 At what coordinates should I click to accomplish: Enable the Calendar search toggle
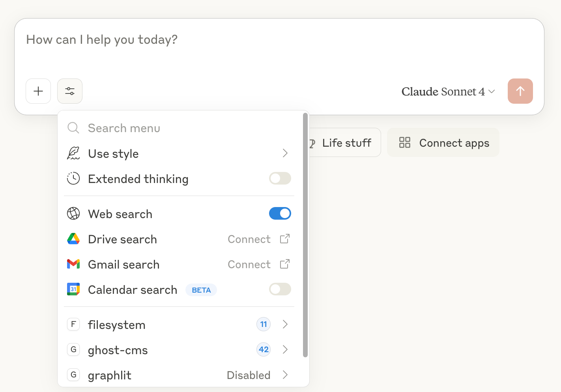pyautogui.click(x=280, y=289)
